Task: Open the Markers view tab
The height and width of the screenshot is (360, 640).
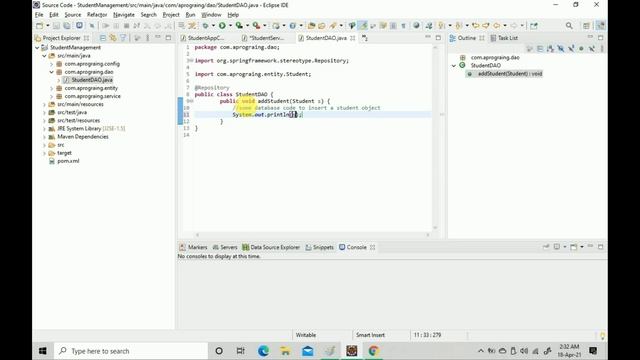Action: click(194, 247)
